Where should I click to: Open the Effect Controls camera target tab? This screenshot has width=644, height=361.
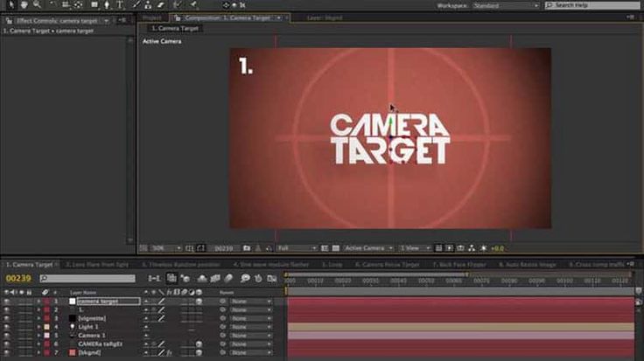click(x=57, y=20)
